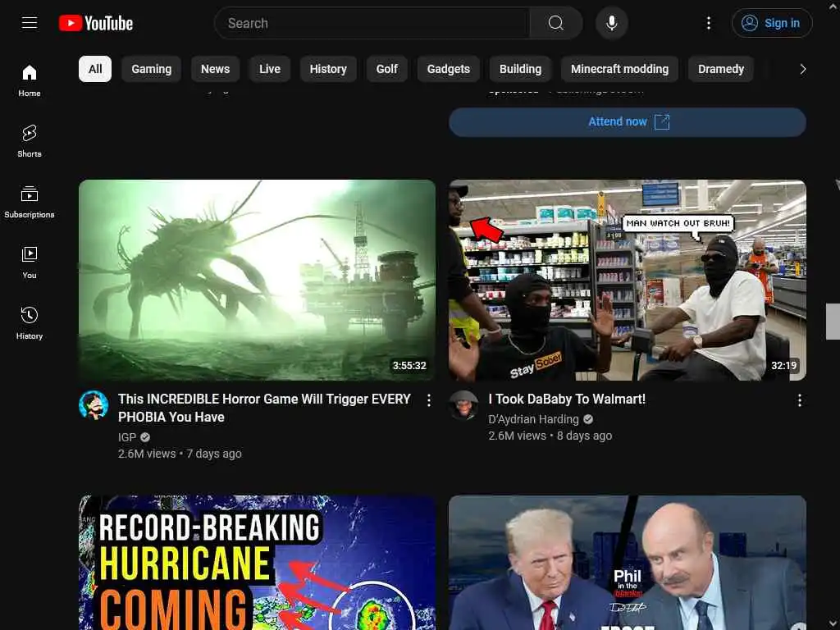Open more options for the DaBaby video

799,400
